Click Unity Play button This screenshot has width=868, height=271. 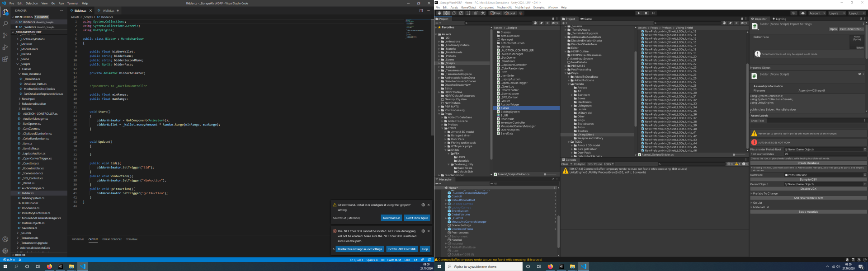click(639, 13)
